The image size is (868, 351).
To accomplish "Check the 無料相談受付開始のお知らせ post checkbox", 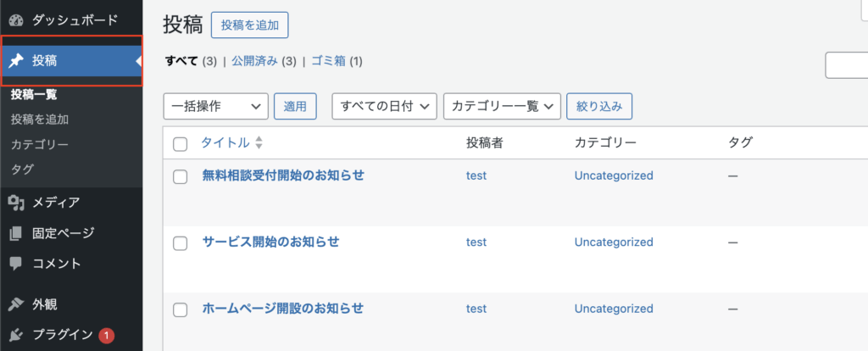I will coord(180,176).
